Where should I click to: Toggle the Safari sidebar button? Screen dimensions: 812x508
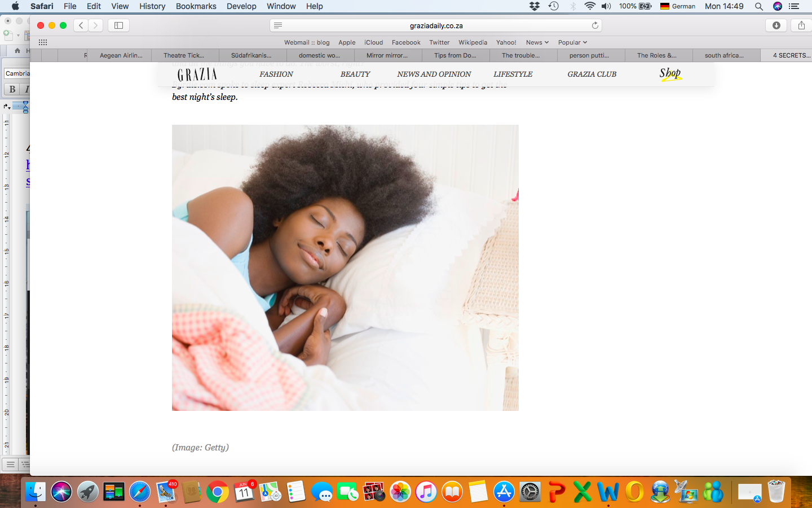coord(118,25)
